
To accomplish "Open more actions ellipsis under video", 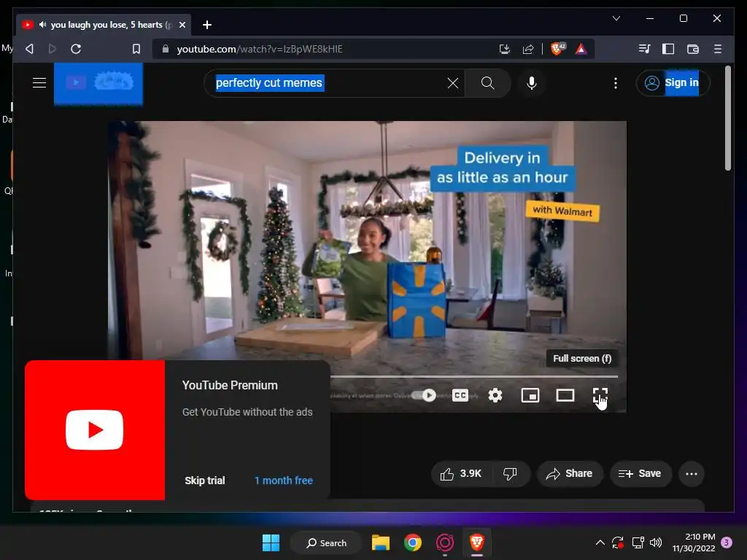I will (692, 474).
